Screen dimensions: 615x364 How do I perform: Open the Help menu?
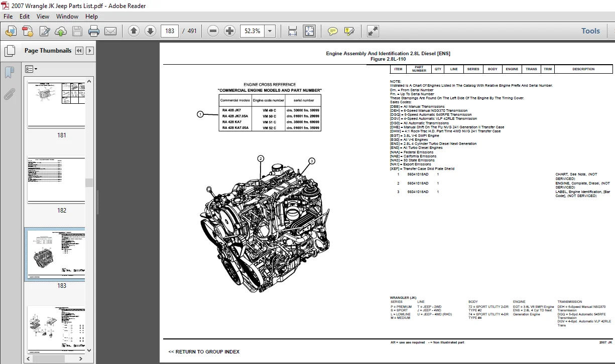coord(91,16)
